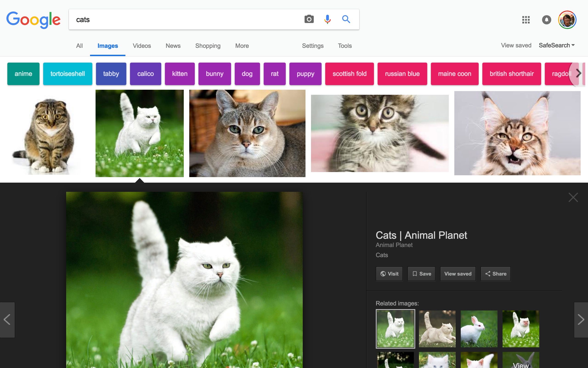Viewport: 588px width, 368px height.
Task: Open the Cats | Animal Planet title link
Action: click(421, 235)
